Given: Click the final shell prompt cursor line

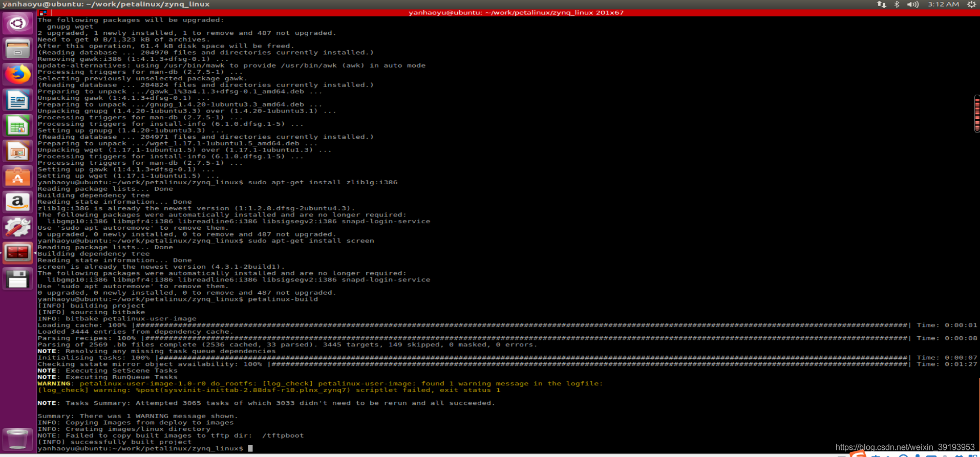Looking at the screenshot, I should coord(145,448).
